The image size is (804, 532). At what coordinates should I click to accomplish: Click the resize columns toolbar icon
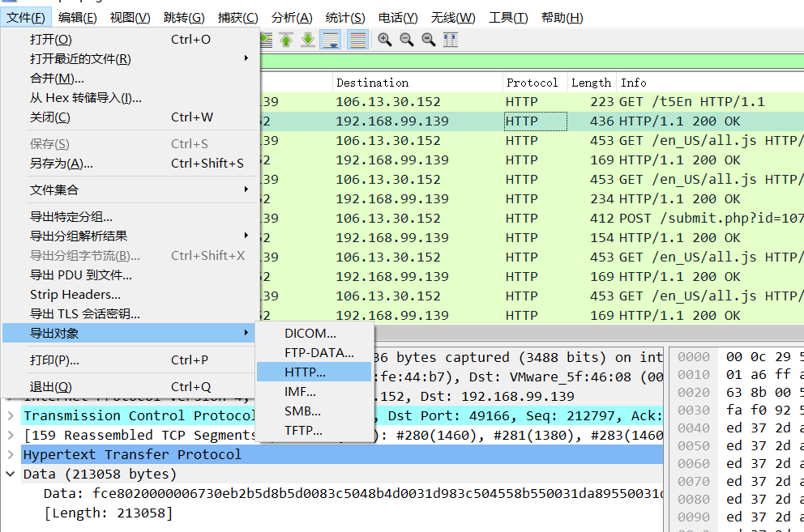tap(451, 40)
